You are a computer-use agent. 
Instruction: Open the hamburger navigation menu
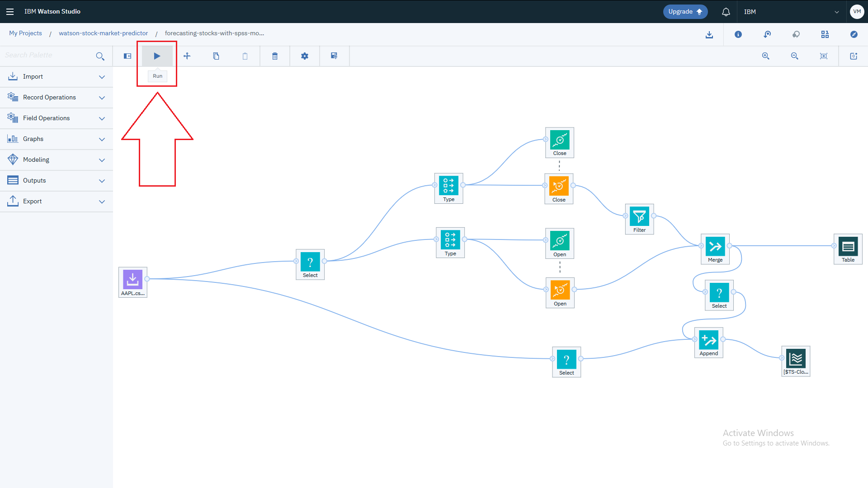point(10,12)
